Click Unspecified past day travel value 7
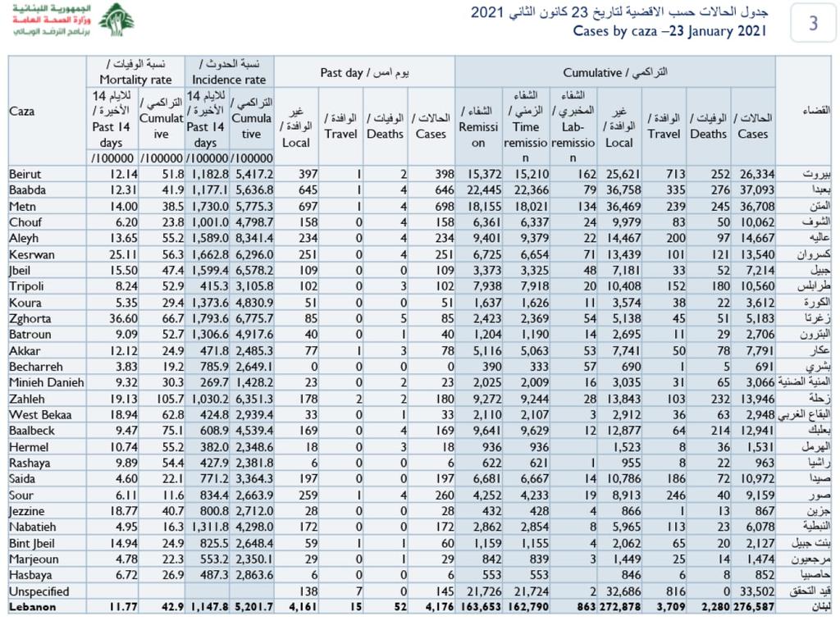 point(359,591)
